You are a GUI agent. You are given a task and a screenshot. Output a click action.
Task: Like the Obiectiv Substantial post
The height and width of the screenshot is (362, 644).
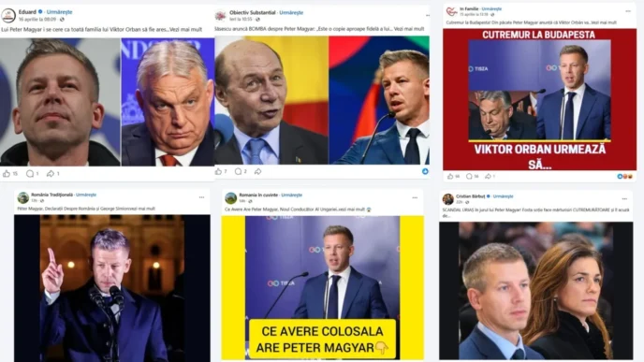click(218, 171)
